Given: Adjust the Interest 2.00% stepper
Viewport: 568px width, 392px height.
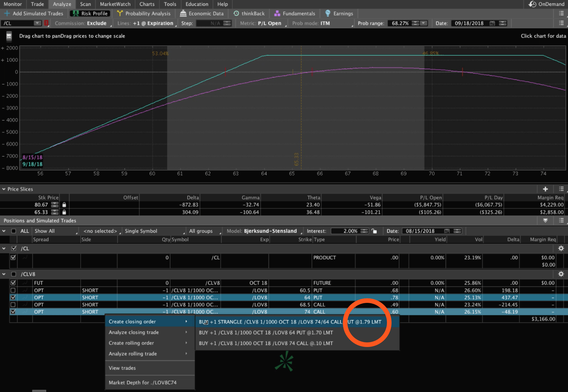Looking at the screenshot, I should pyautogui.click(x=364, y=231).
